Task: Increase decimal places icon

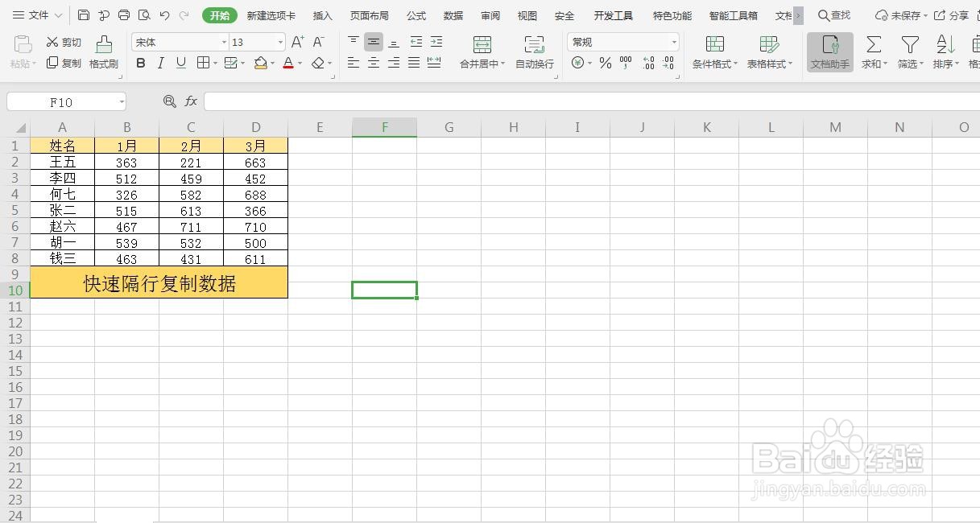Action: pos(648,63)
